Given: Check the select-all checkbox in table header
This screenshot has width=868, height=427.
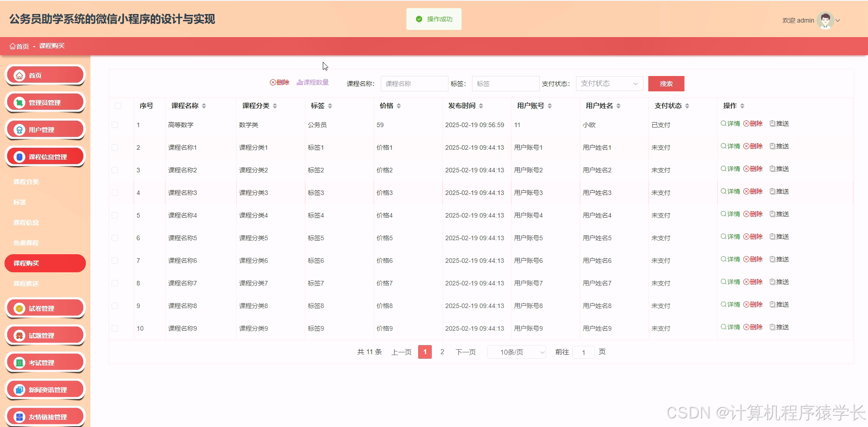Looking at the screenshot, I should [x=118, y=106].
